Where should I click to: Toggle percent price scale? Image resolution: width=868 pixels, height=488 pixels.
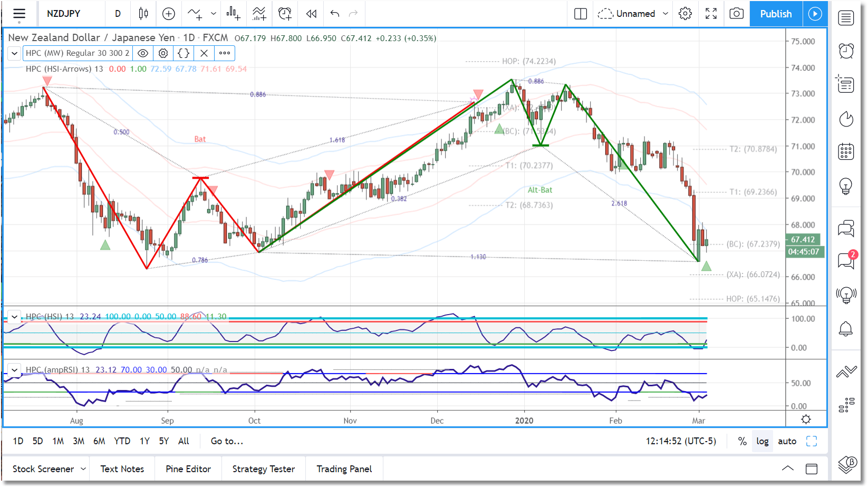742,442
